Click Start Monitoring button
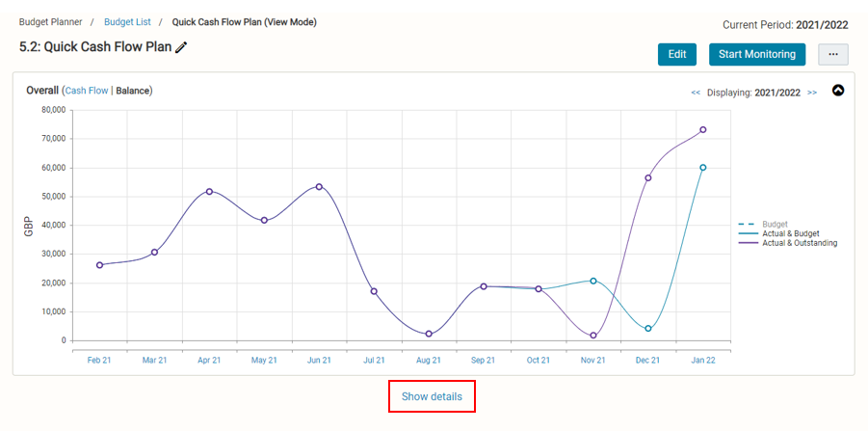868x431 pixels. click(757, 54)
